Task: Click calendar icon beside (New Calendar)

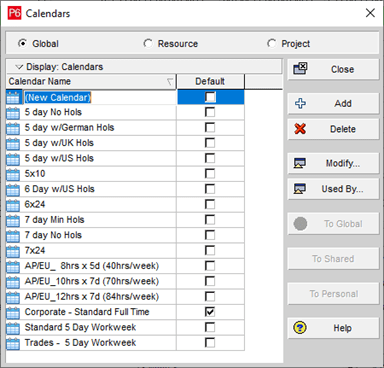Action: coord(13,97)
